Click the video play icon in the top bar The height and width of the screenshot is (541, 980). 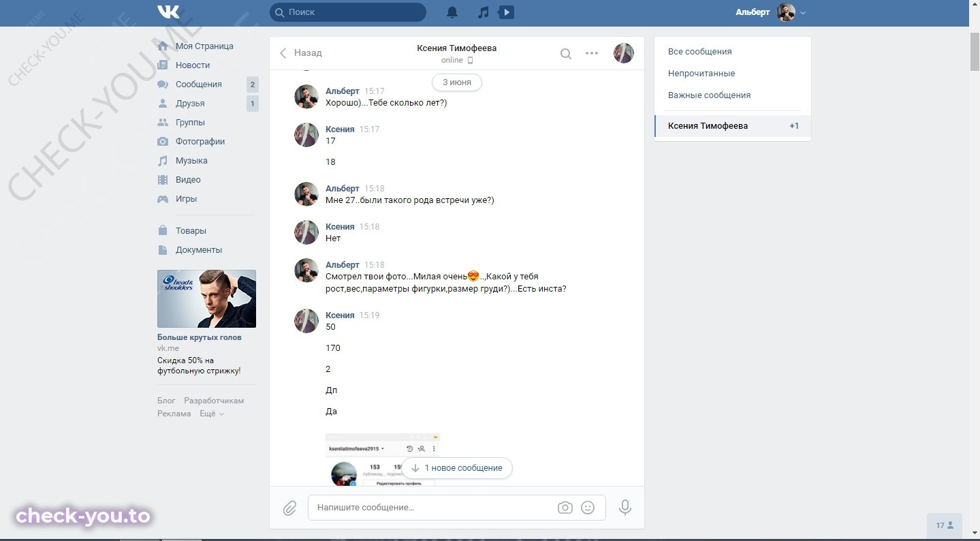506,12
